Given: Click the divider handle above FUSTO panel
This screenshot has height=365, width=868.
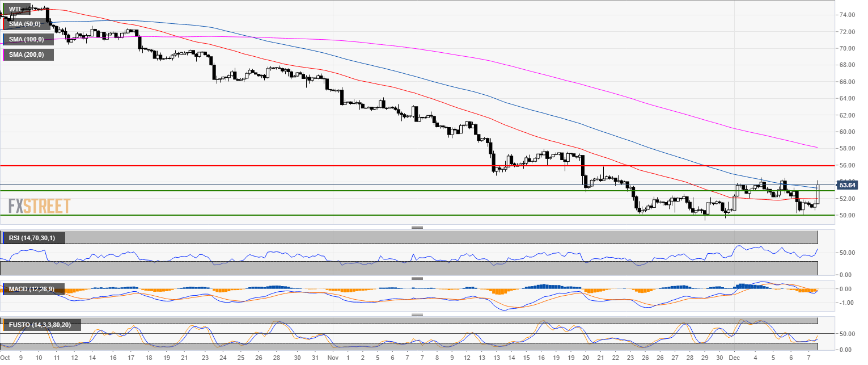Looking at the screenshot, I should click(417, 314).
